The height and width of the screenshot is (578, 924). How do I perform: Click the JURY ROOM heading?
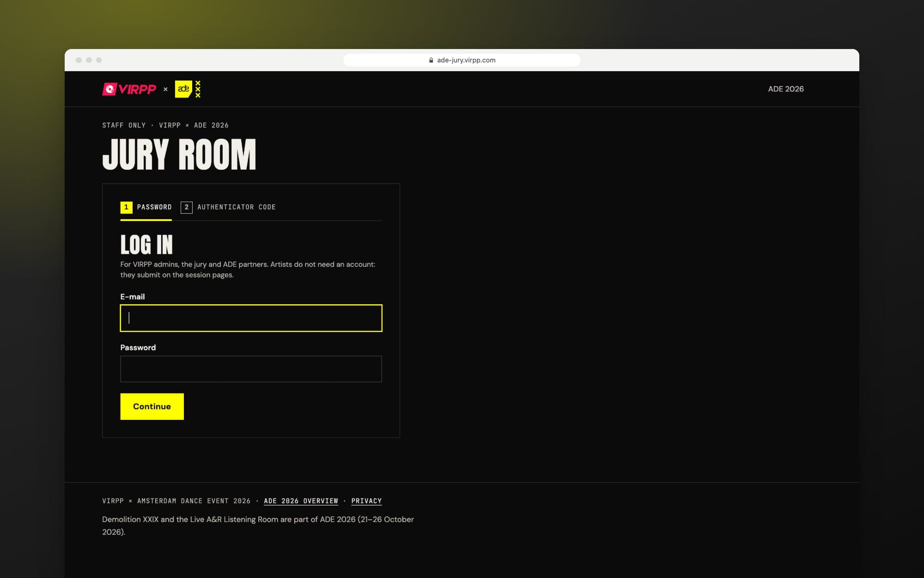tap(179, 154)
